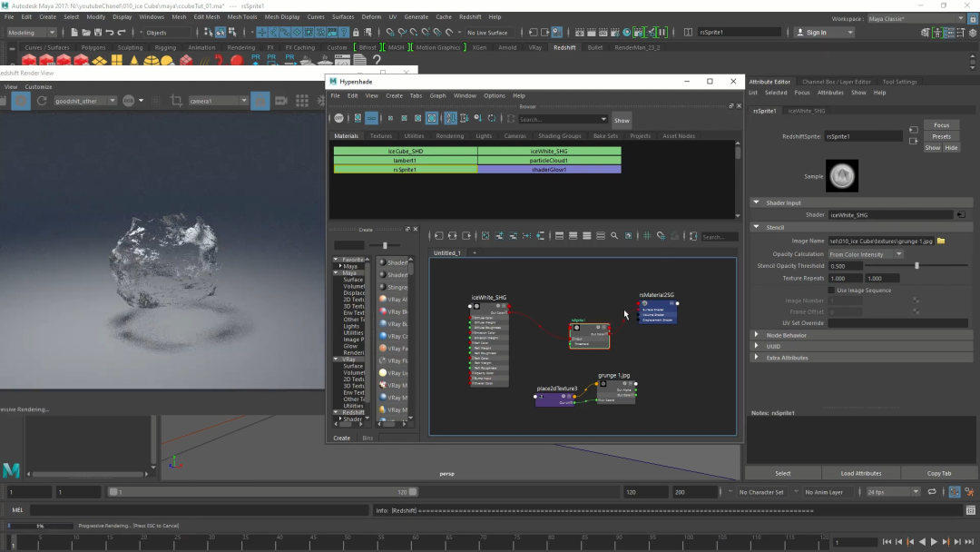Screen dimensions: 980x552
Task: Open the goodshit_other dropdown in Render View
Action: pyautogui.click(x=84, y=101)
